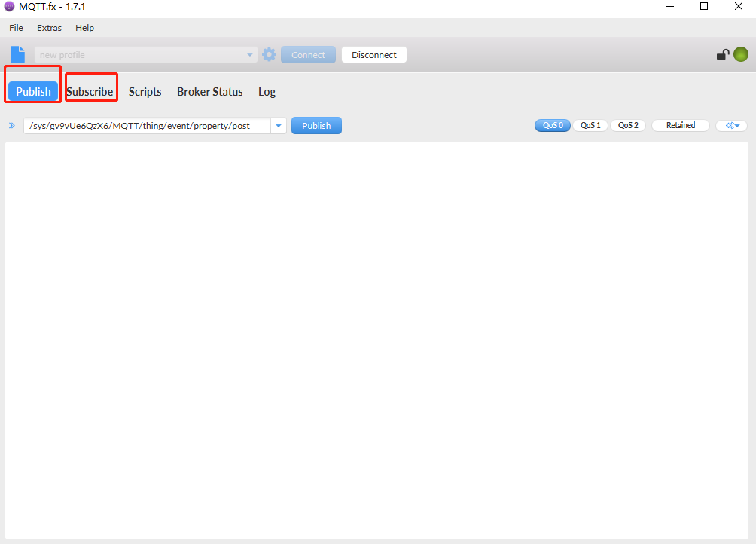Open connection settings gear icon
The image size is (756, 544).
coord(269,54)
